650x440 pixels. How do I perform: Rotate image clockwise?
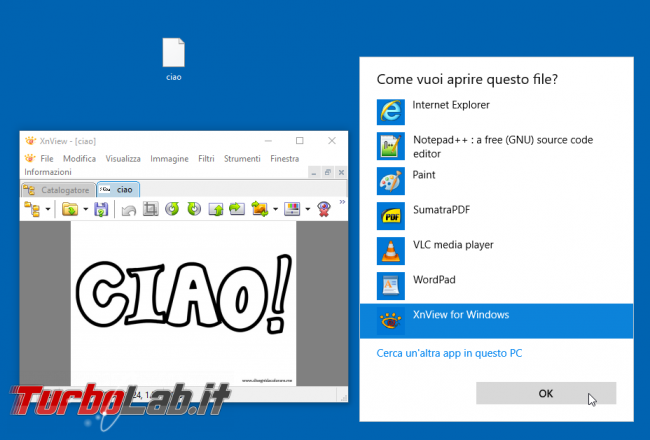click(194, 209)
